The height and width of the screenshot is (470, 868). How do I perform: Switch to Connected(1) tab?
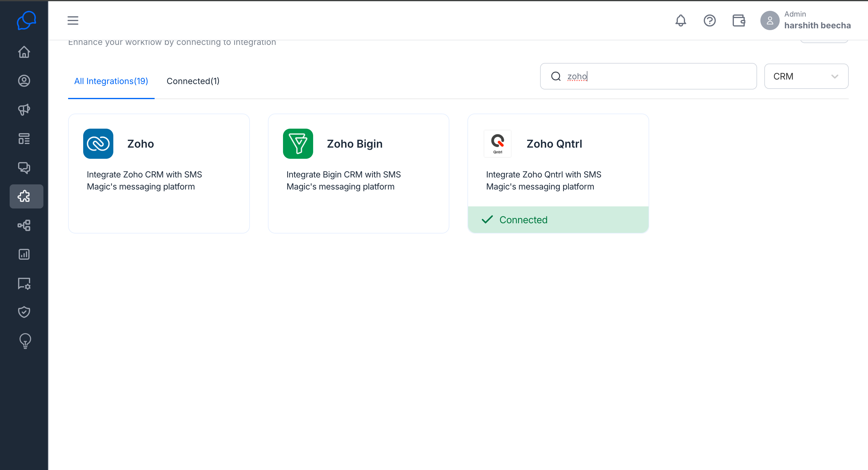(193, 81)
